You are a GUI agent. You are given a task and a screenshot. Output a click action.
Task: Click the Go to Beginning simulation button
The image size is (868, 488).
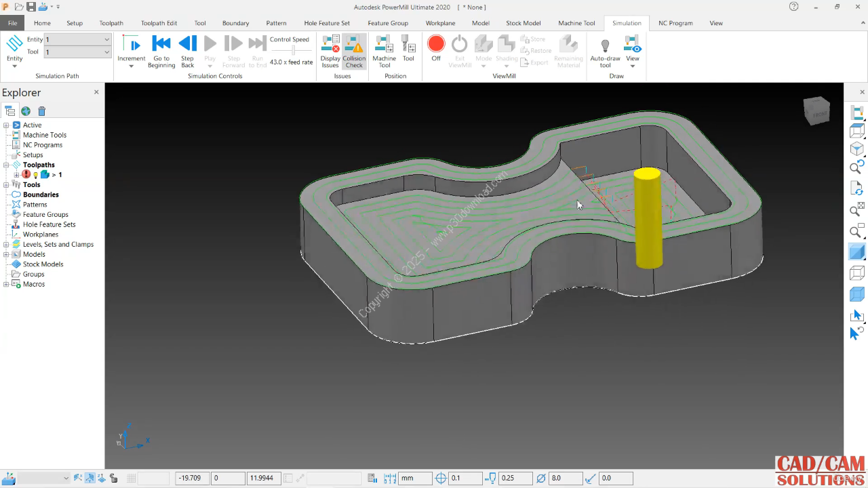(161, 52)
